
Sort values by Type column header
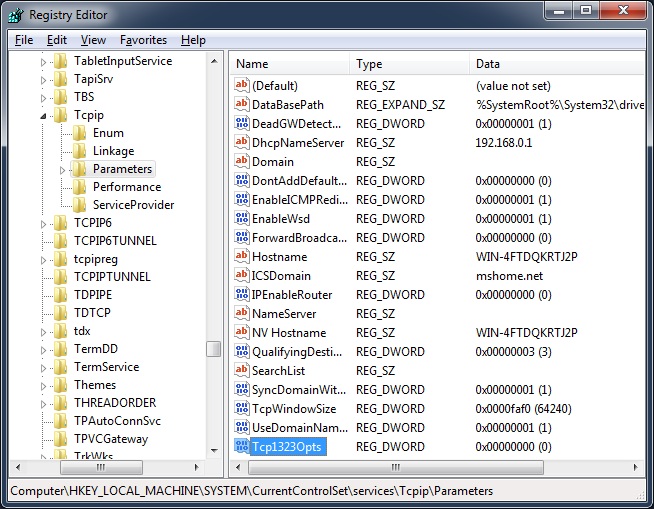[409, 64]
